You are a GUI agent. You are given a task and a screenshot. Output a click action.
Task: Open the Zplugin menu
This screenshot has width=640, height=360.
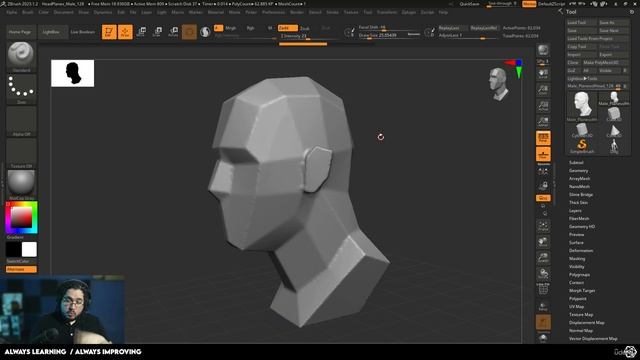pyautogui.click(x=409, y=12)
